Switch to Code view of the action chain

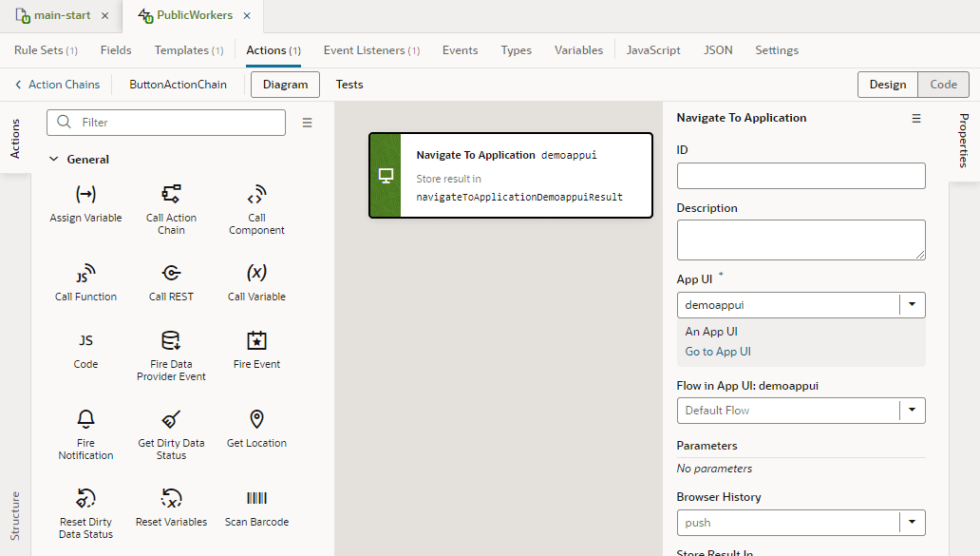point(943,84)
